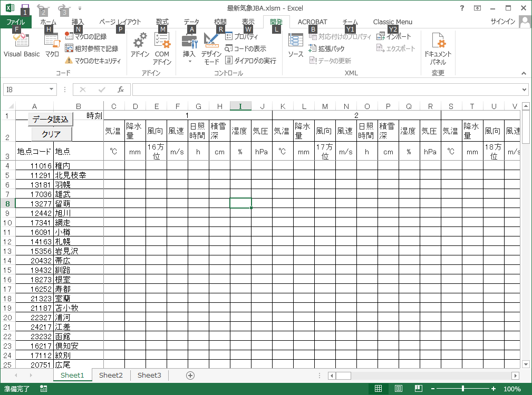This screenshot has height=395, width=532.
Task: Open the Name Box dropdown arrow
Action: click(51, 90)
